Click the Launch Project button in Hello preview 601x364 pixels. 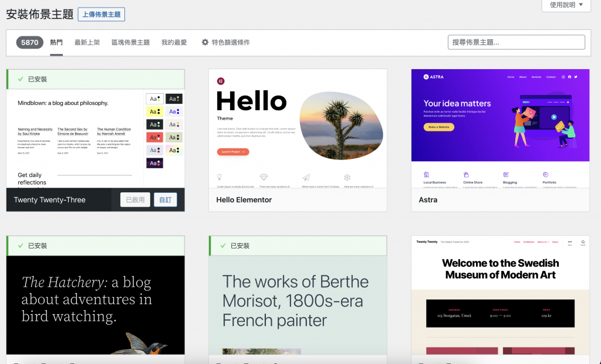coord(233,152)
